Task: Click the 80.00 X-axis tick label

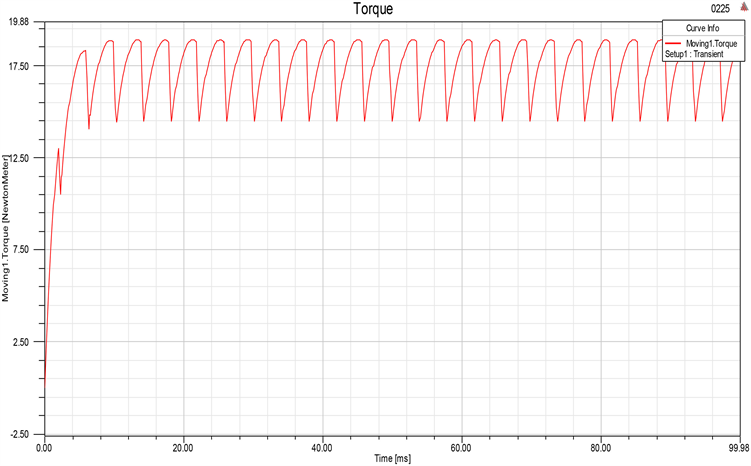Action: (x=601, y=448)
